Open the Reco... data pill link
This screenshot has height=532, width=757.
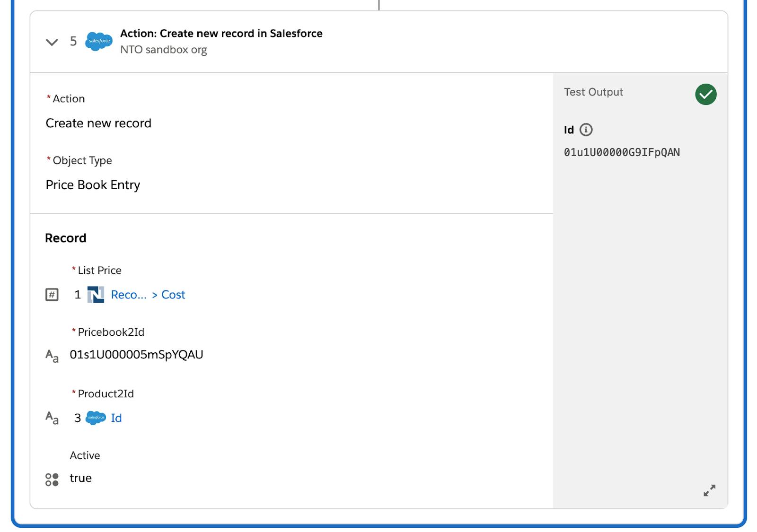tap(129, 295)
